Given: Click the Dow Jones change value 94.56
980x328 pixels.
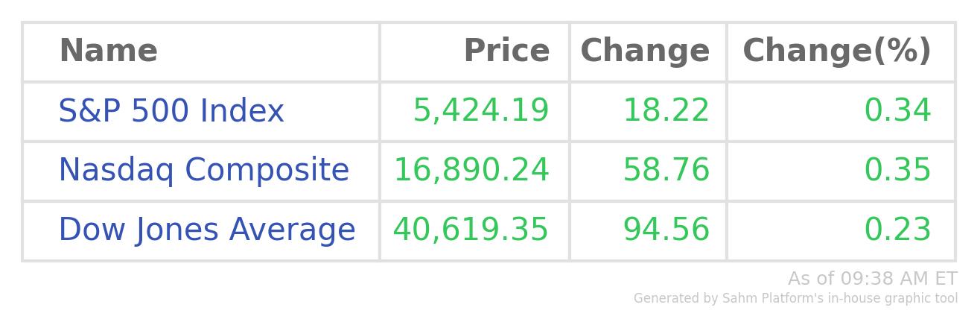Looking at the screenshot, I should [666, 230].
